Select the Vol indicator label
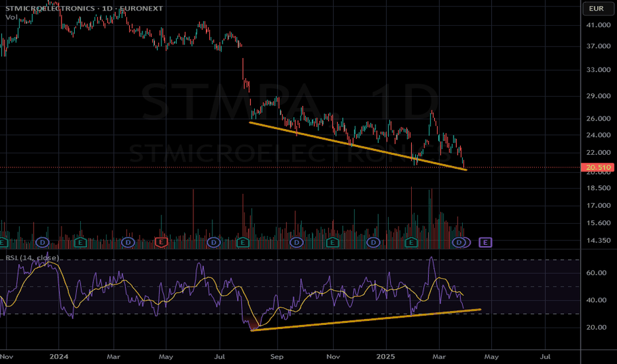The height and width of the screenshot is (364, 617). pos(11,17)
